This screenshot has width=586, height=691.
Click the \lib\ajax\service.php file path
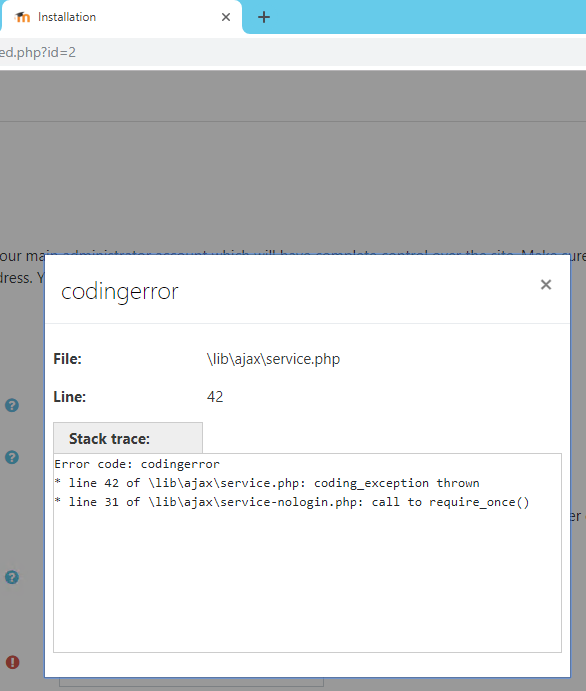[x=273, y=359]
